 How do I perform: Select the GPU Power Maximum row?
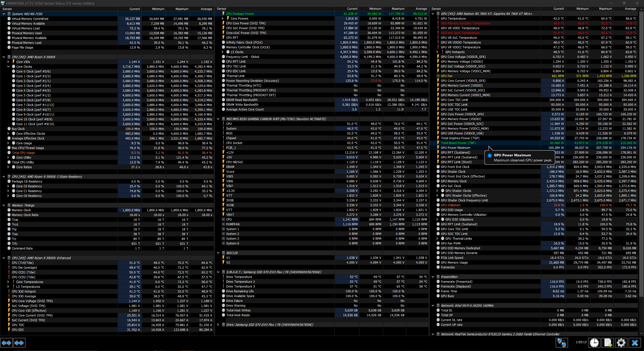click(x=534, y=148)
